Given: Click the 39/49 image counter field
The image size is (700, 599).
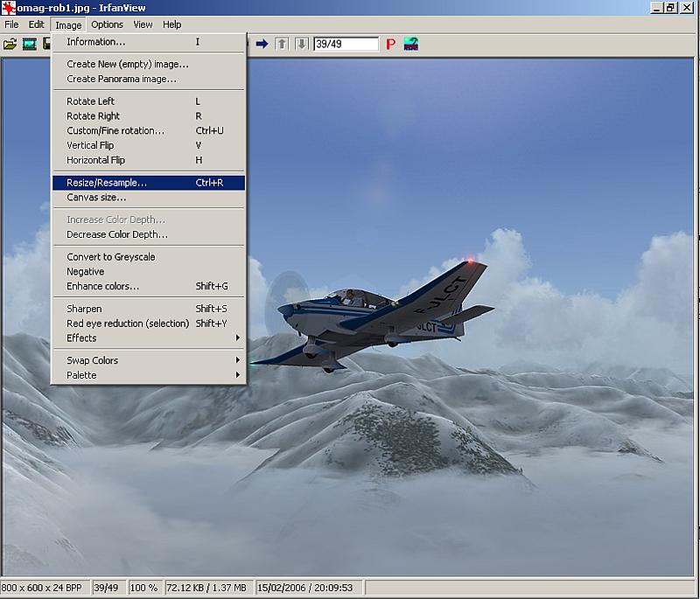Looking at the screenshot, I should click(x=346, y=44).
